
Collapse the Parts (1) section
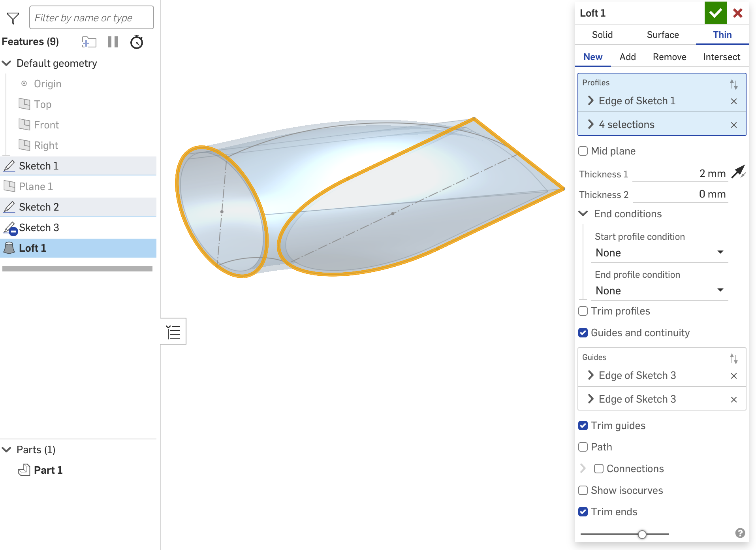[7, 450]
